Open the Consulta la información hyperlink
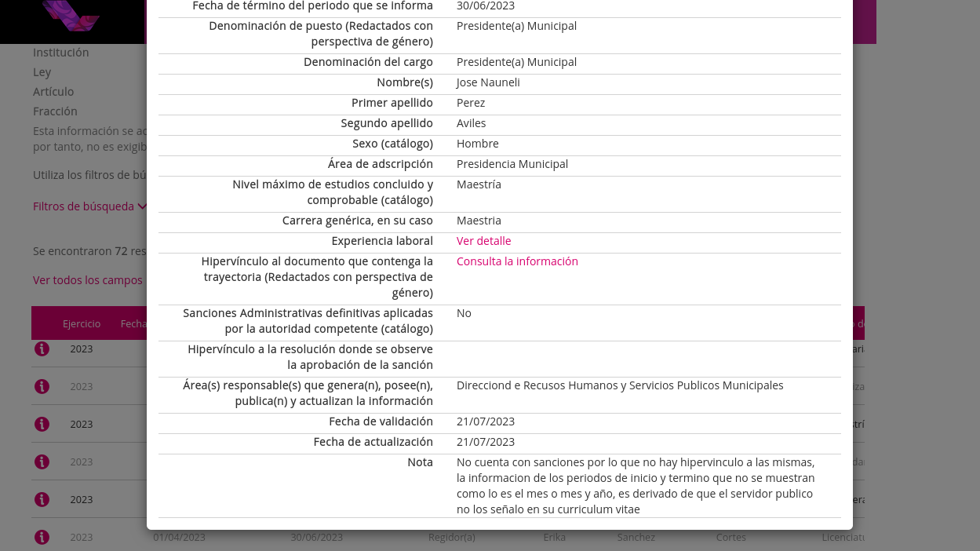980x551 pixels. pos(517,261)
